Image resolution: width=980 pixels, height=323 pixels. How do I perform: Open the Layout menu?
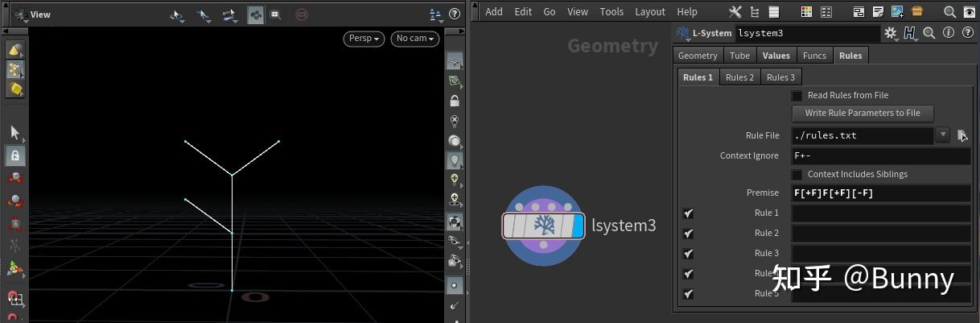649,11
